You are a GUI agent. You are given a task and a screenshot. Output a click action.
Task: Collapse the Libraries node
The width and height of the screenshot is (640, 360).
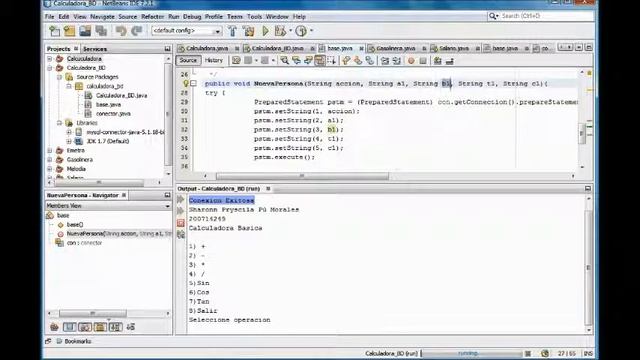(60, 123)
